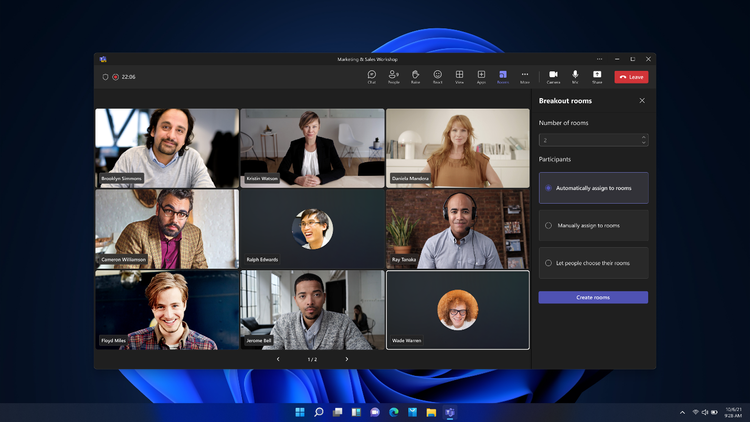Screen dimensions: 750x422
Task: Choose Let people choose their rooms
Action: point(594,263)
